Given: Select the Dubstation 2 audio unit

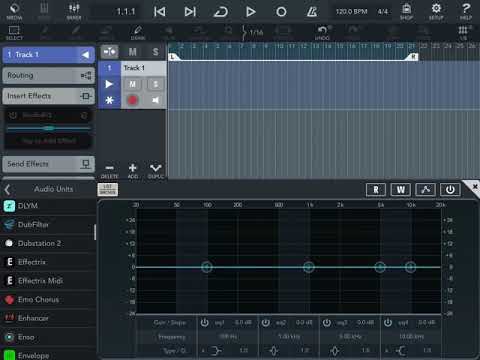Looking at the screenshot, I should [x=48, y=243].
